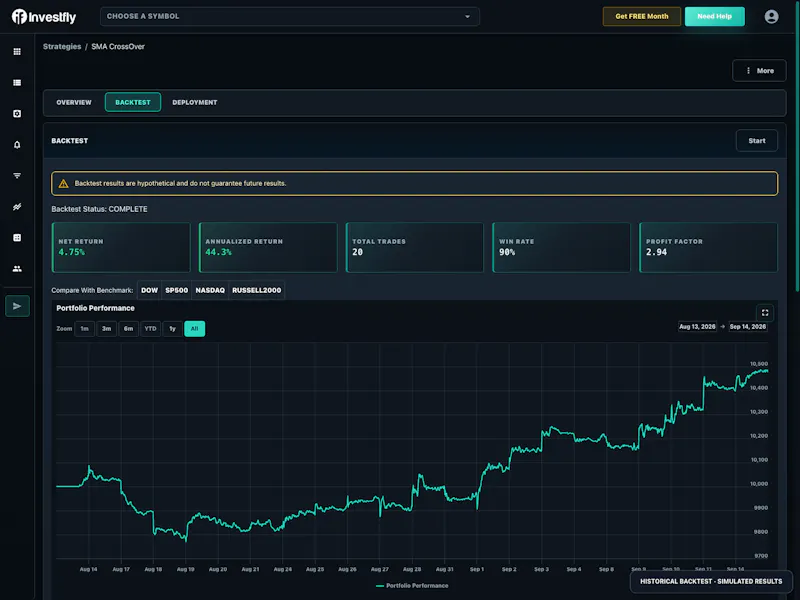Click the Portfolio Performance chart title
This screenshot has width=800, height=600.
tap(95, 308)
